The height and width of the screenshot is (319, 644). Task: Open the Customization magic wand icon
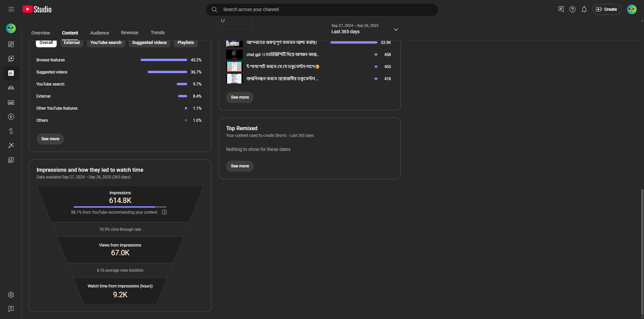point(11,146)
